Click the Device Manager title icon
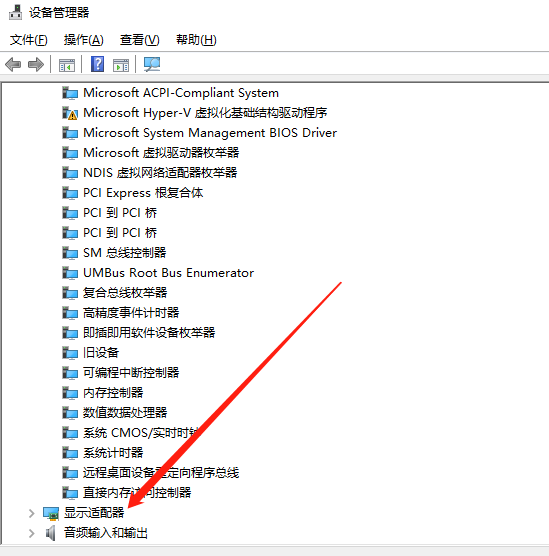549x556 pixels. click(x=15, y=12)
